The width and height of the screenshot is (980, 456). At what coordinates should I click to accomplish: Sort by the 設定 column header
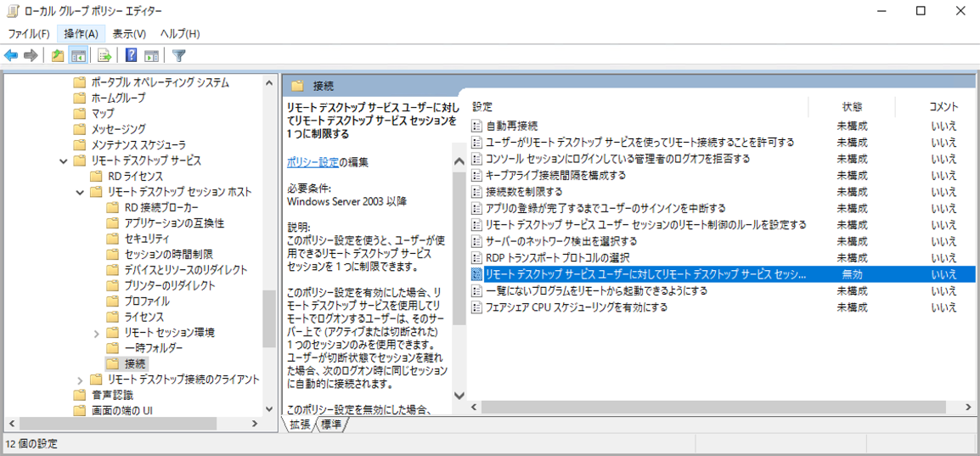482,107
